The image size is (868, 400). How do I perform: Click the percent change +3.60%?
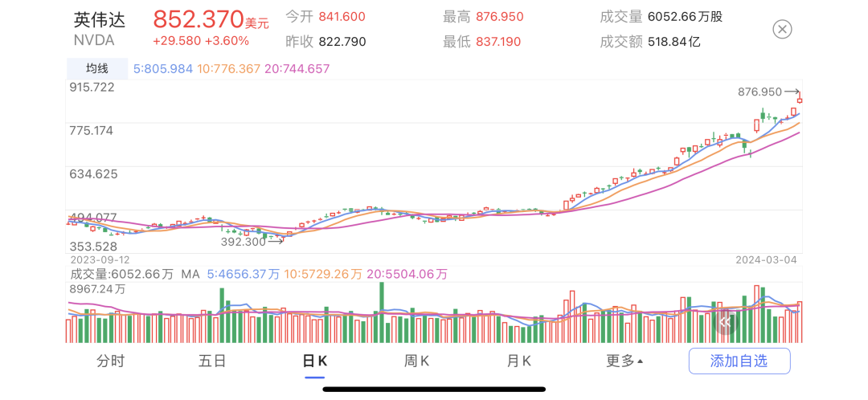click(x=227, y=41)
